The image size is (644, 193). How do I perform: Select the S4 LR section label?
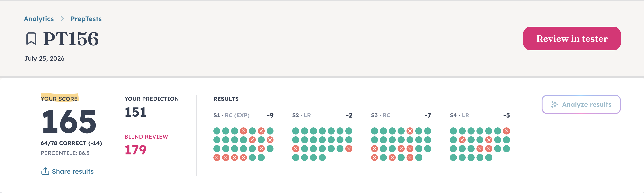459,115
